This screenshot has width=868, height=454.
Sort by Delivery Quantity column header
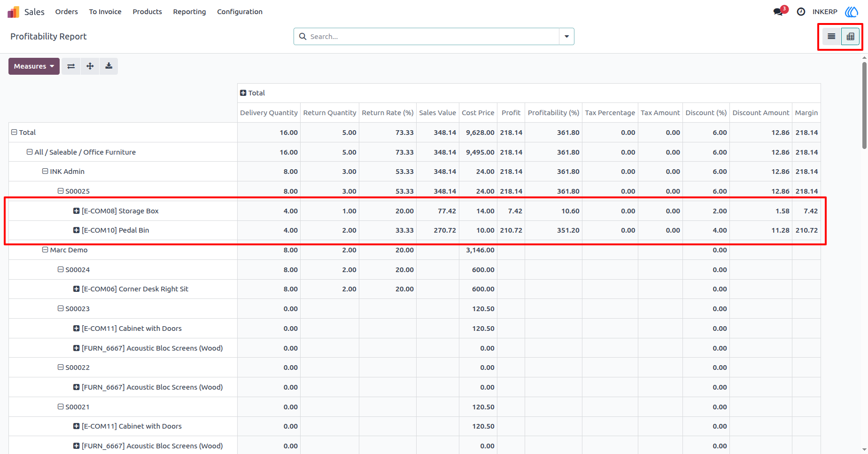269,113
